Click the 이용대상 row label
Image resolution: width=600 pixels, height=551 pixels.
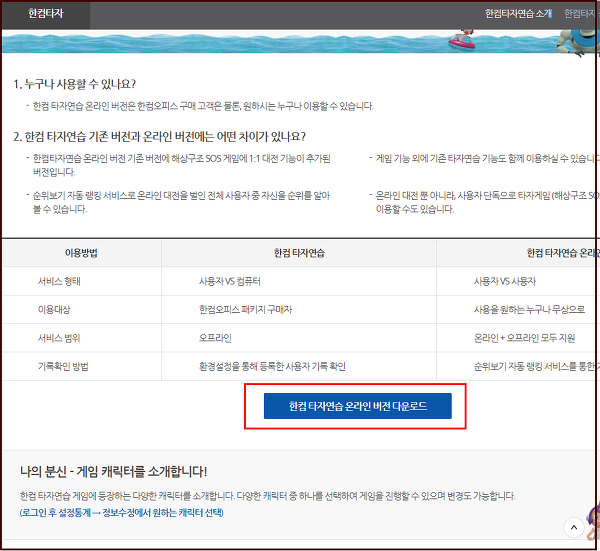(54, 310)
